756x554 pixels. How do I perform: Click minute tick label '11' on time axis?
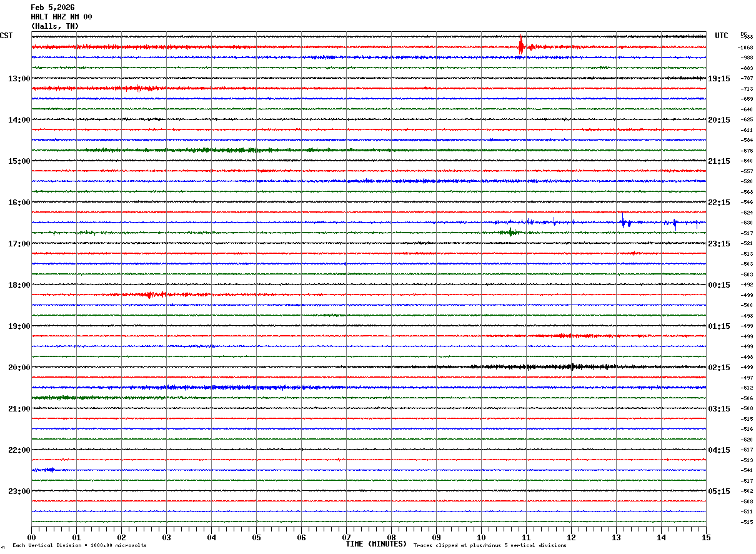[526, 537]
